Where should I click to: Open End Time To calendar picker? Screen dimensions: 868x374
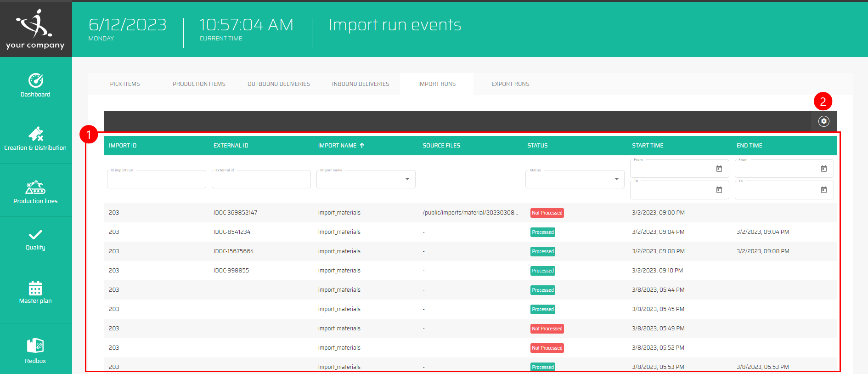[823, 190]
